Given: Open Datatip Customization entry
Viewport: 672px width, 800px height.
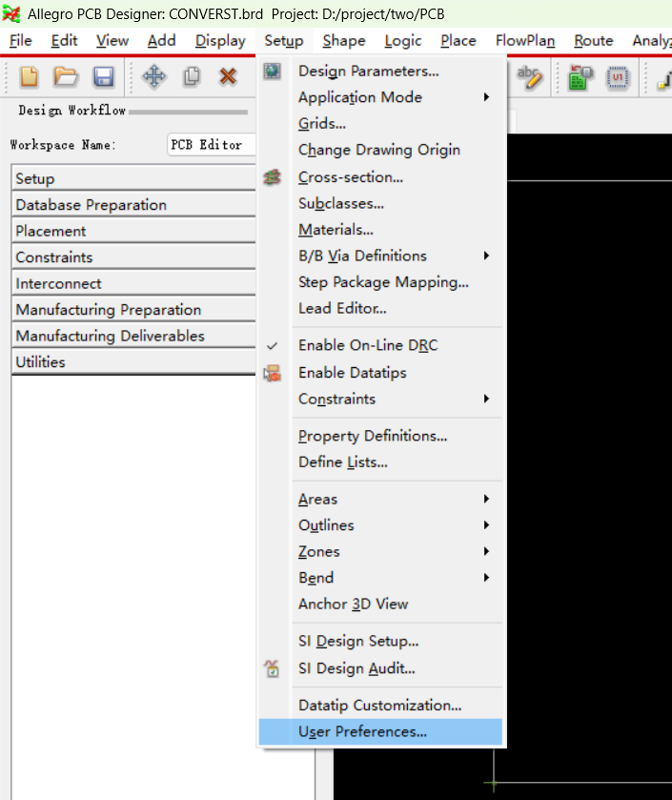Looking at the screenshot, I should (x=380, y=705).
